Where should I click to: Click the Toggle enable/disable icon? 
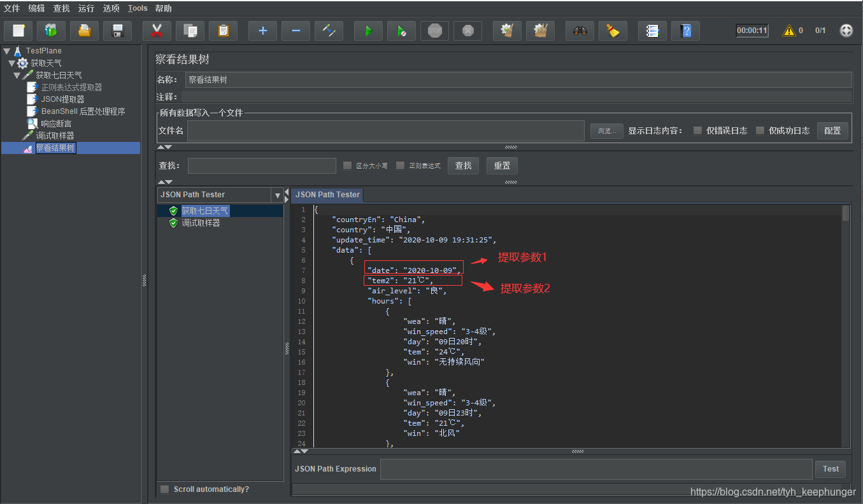click(329, 31)
